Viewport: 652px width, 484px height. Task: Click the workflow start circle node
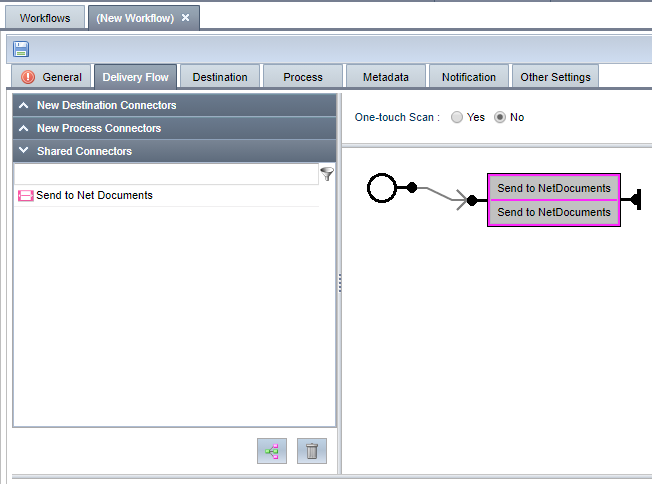[x=382, y=187]
